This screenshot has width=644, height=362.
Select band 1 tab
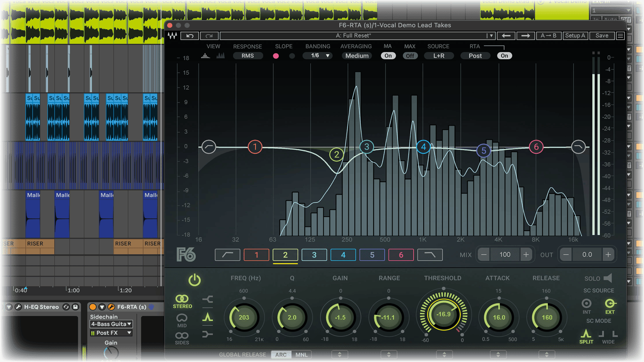(x=256, y=255)
